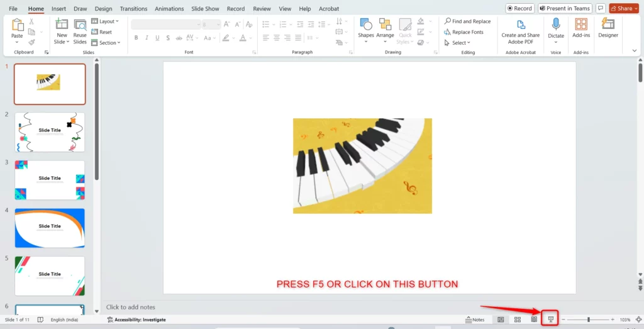
Task: Toggle Normal view button in status bar
Action: pyautogui.click(x=501, y=320)
